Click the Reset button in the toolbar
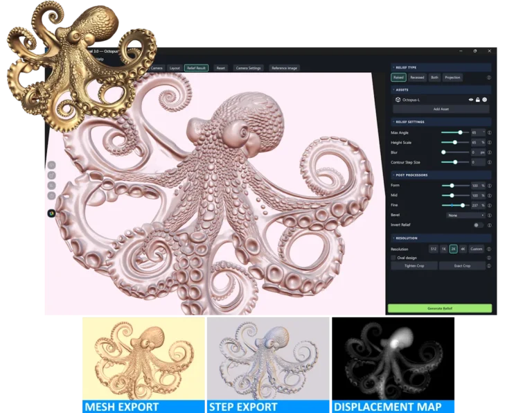532x413 pixels. point(220,68)
